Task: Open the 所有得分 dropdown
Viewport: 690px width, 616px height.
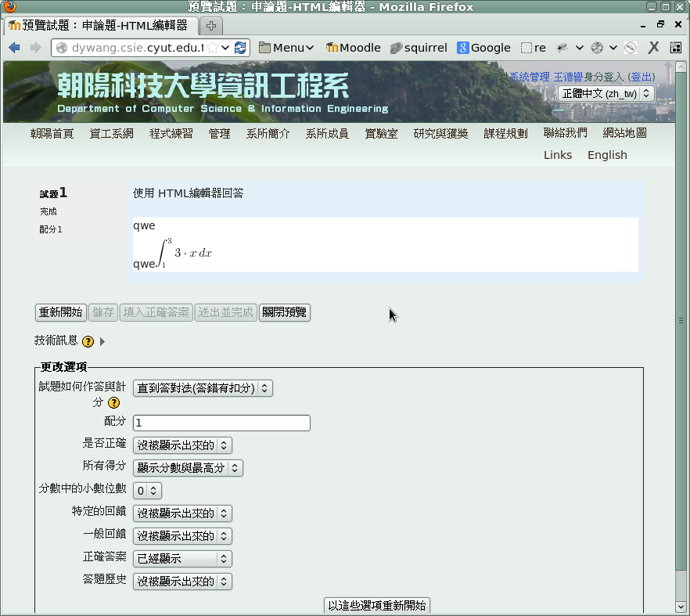Action: click(x=188, y=468)
